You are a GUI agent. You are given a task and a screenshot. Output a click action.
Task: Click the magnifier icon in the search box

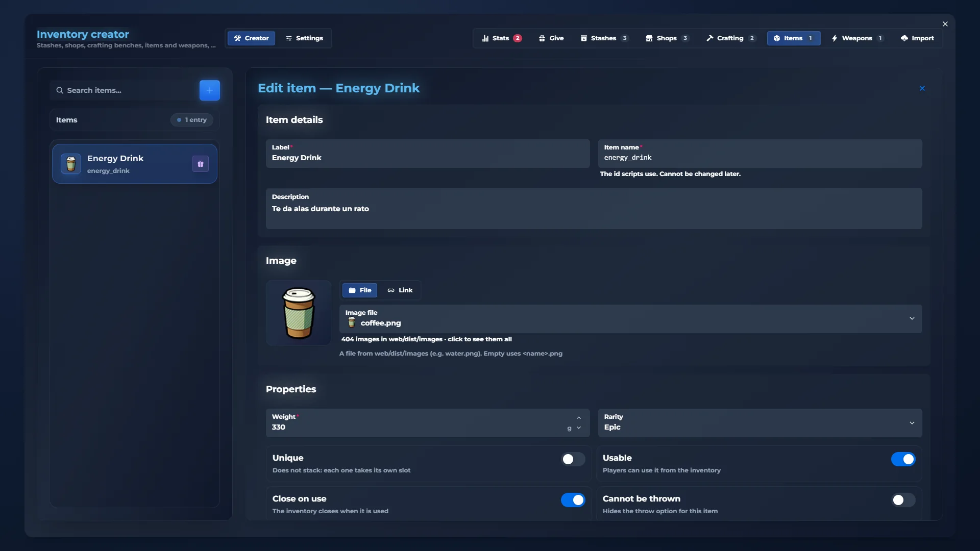coord(60,90)
